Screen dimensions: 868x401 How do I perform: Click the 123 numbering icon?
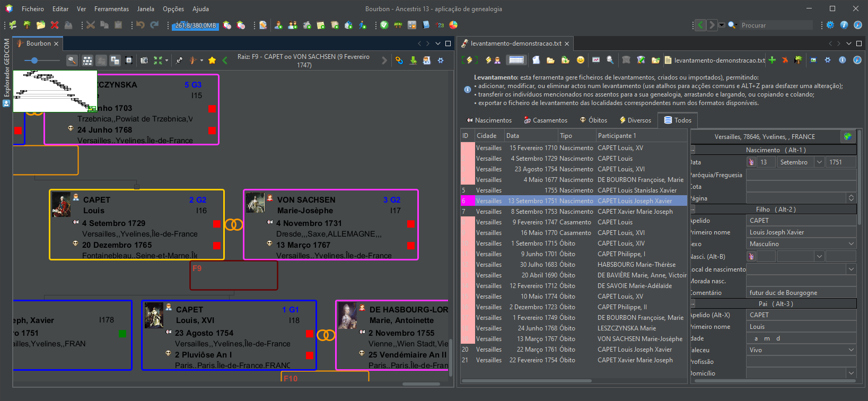point(440,25)
